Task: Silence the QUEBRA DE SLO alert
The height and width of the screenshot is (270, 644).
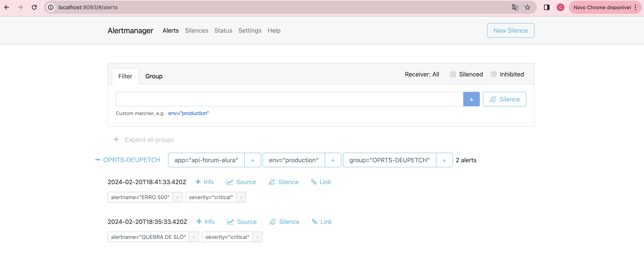Action: click(284, 222)
